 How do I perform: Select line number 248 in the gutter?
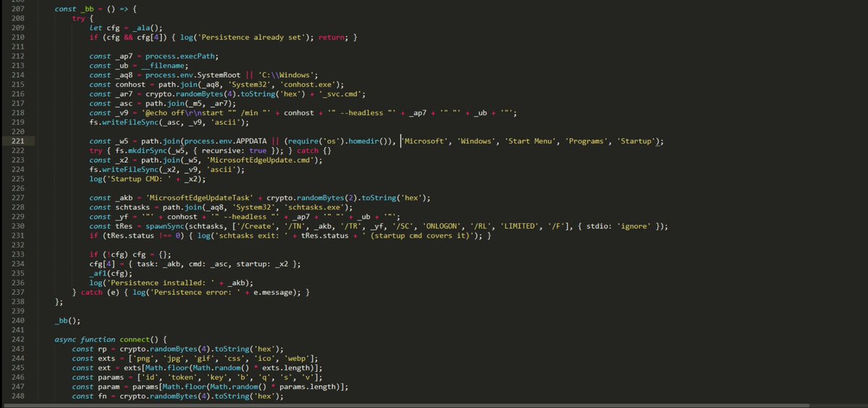[x=17, y=396]
